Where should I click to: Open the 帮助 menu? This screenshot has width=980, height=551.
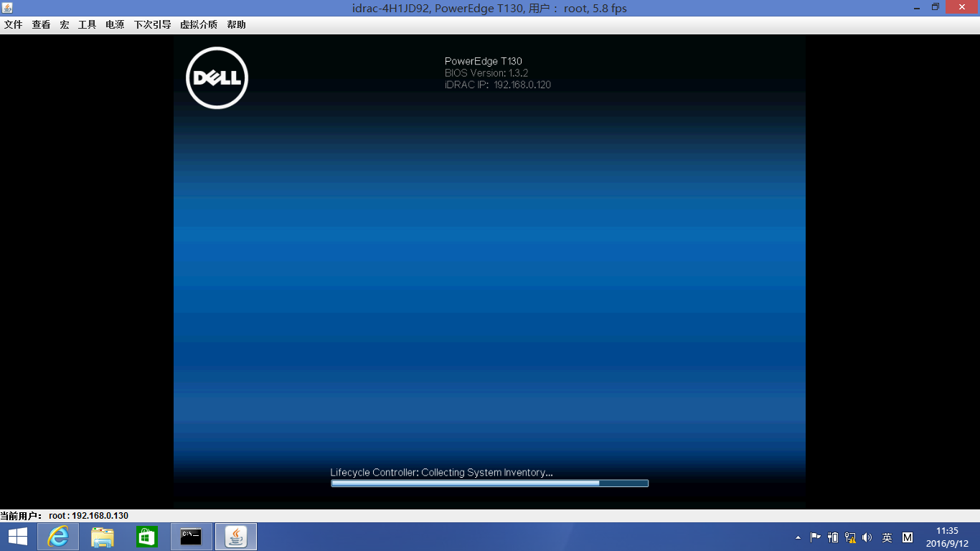[236, 24]
